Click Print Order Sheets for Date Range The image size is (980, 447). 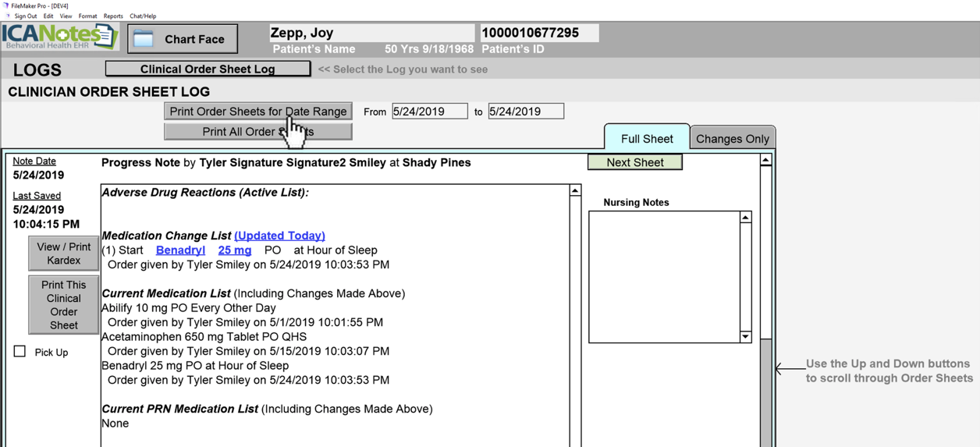click(x=257, y=112)
